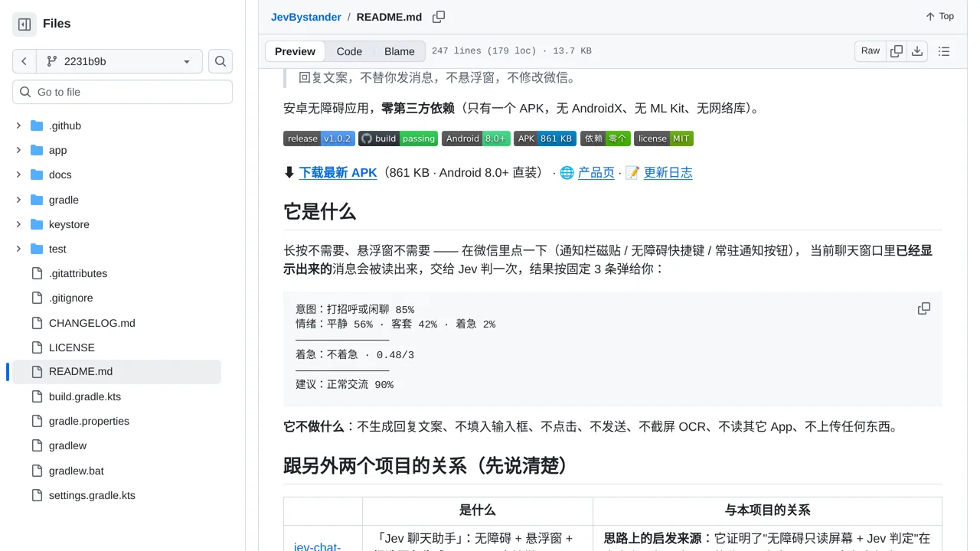Collapse the Files side panel

click(x=24, y=24)
